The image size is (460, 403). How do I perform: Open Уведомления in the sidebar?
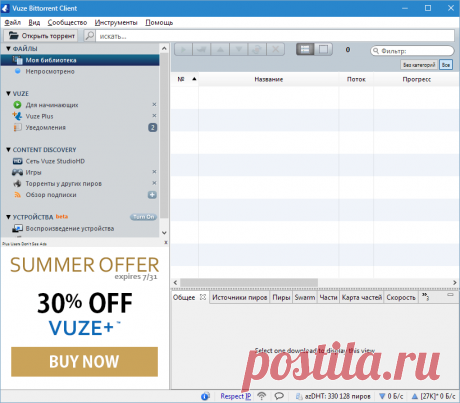pos(46,127)
